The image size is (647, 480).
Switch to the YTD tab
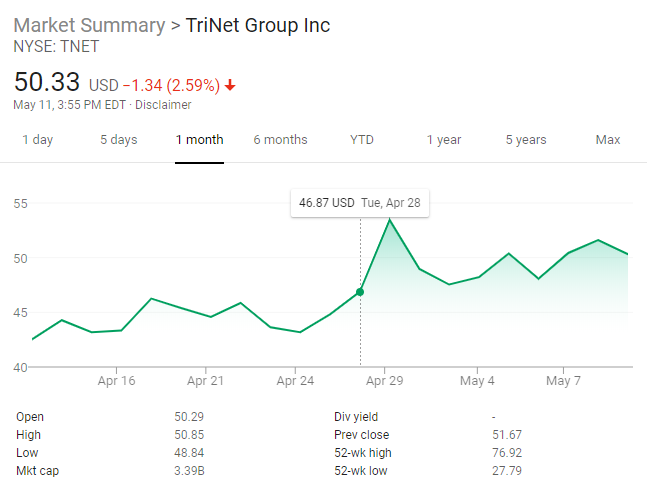tap(362, 140)
